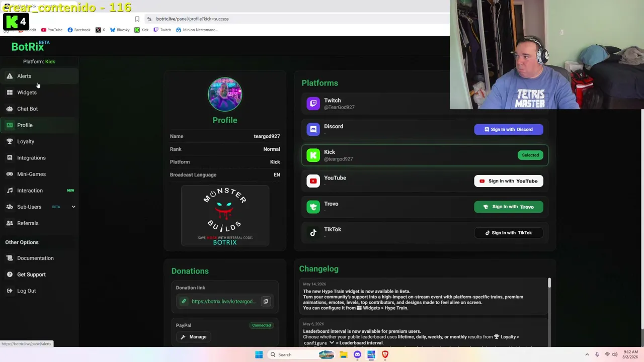Screen dimensions: 644x362
Task: Click the Alerts bell icon in sidebar
Action: (x=10, y=76)
